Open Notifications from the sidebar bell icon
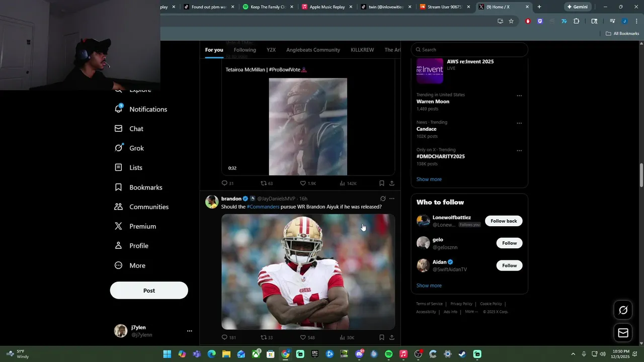 click(119, 109)
